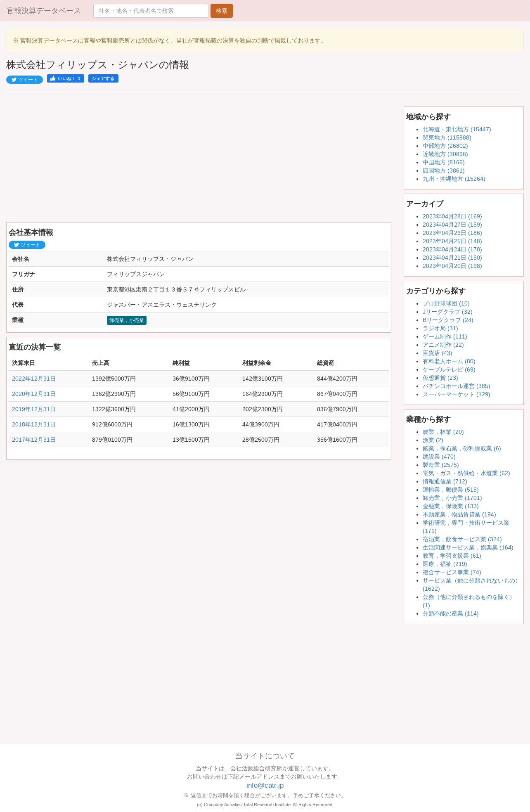Click the Facebook シェアする button
Image resolution: width=530 pixels, height=812 pixels.
pos(103,78)
